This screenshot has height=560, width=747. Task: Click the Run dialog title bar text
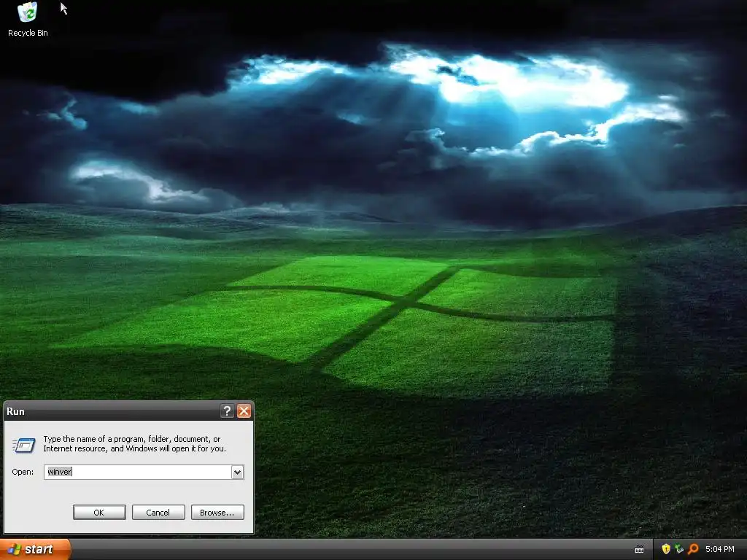click(16, 411)
